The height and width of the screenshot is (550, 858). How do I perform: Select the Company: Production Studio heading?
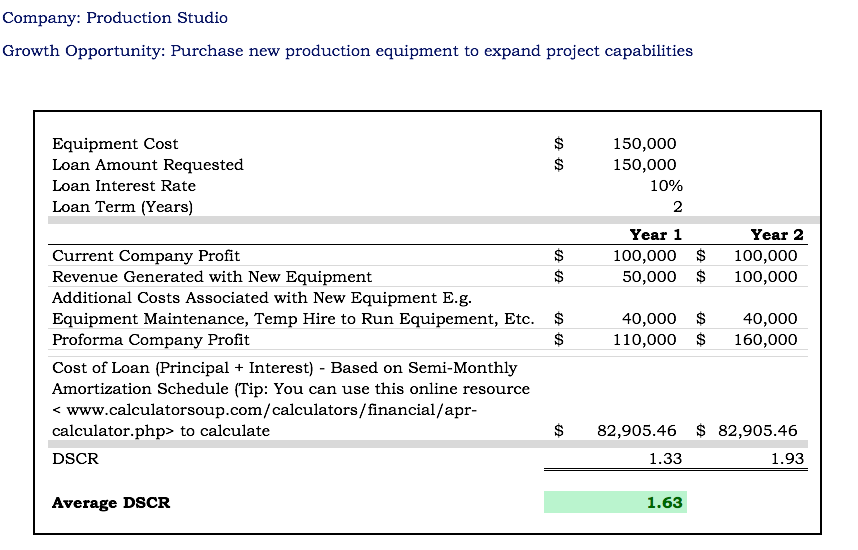(x=115, y=18)
